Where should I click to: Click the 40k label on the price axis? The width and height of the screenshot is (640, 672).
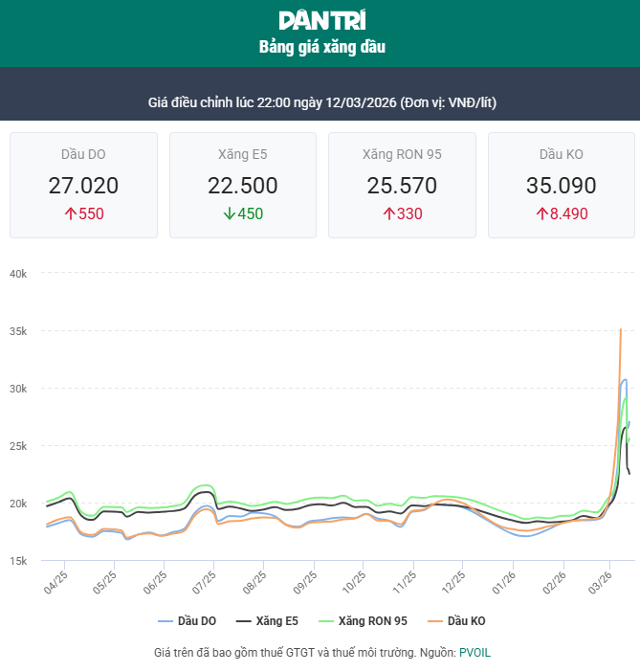coord(18,274)
